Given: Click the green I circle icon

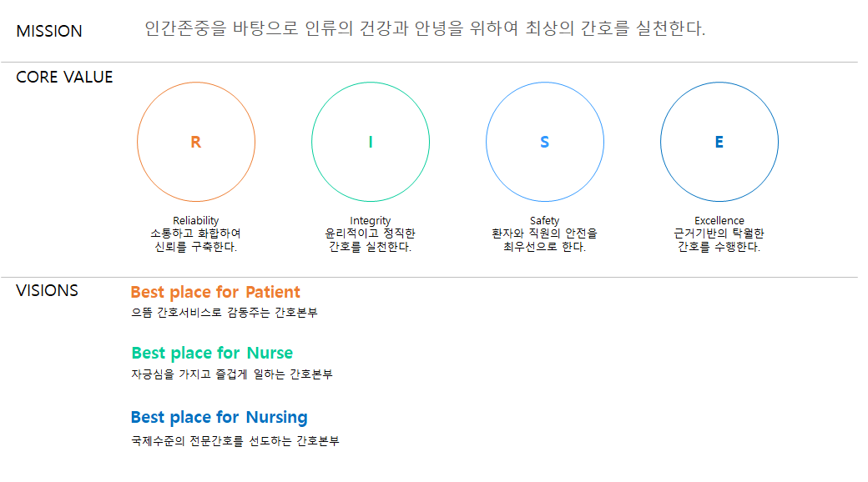Looking at the screenshot, I should [371, 142].
